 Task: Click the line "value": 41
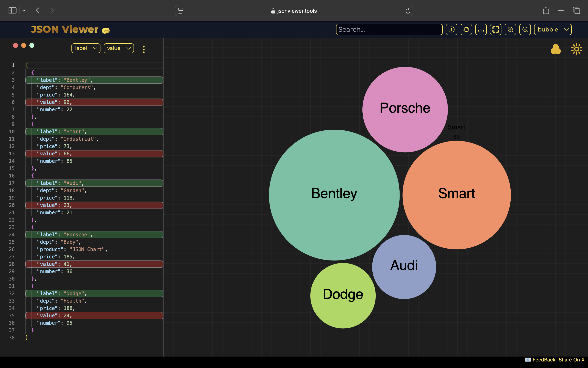tap(94, 264)
